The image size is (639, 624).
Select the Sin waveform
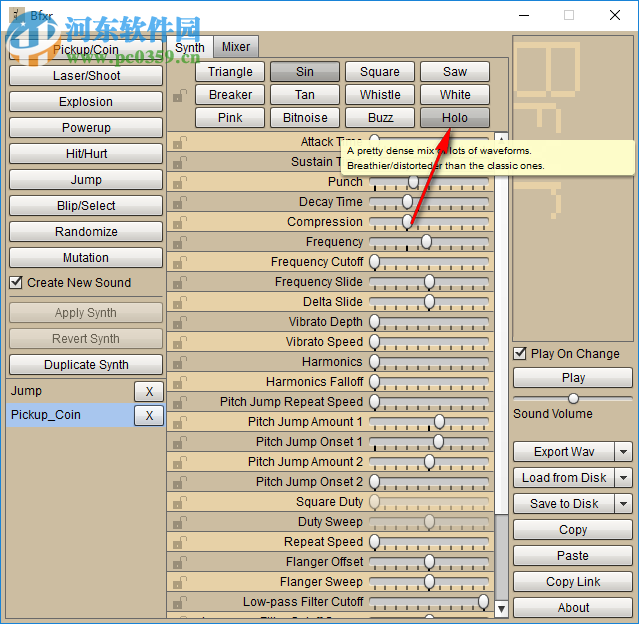click(x=305, y=72)
